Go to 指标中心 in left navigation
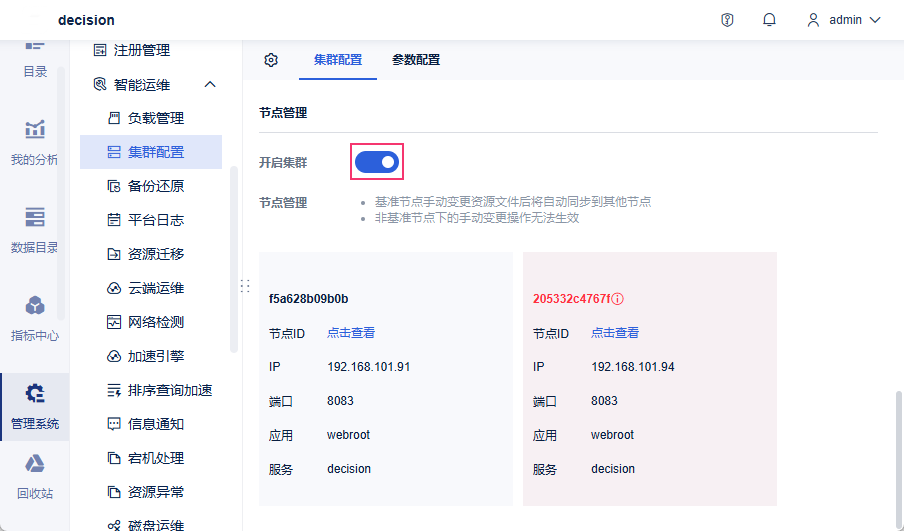Image resolution: width=904 pixels, height=531 pixels. [x=35, y=318]
